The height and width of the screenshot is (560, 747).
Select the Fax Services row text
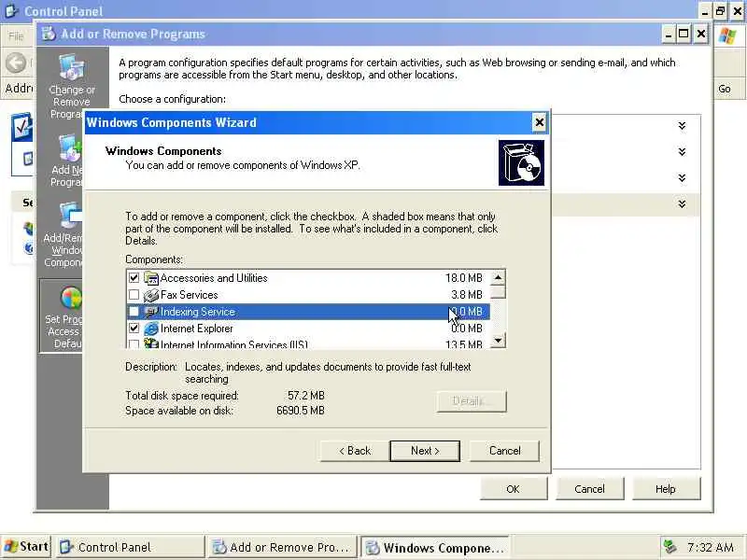[x=190, y=295]
